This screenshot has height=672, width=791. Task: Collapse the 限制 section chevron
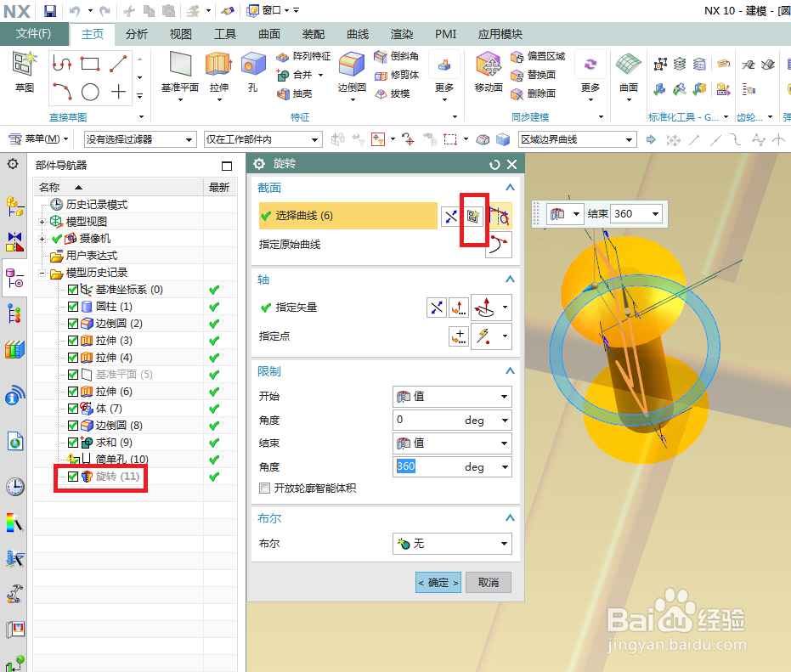coord(510,371)
